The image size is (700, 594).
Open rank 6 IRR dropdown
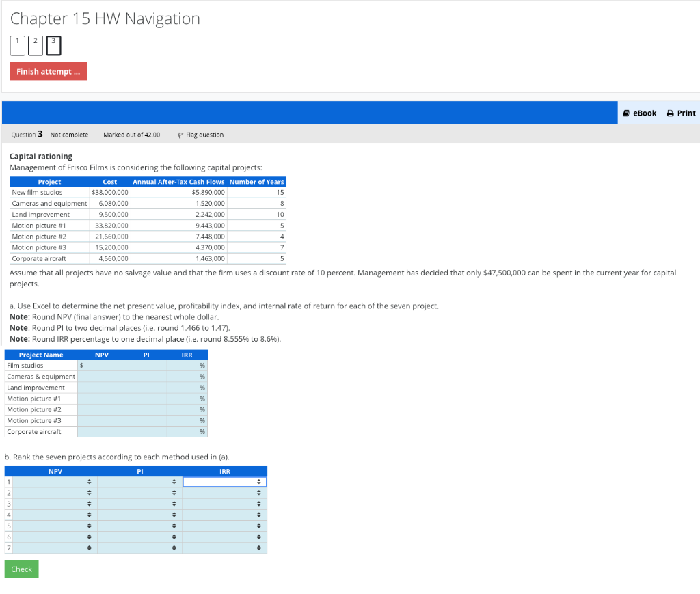(x=224, y=537)
